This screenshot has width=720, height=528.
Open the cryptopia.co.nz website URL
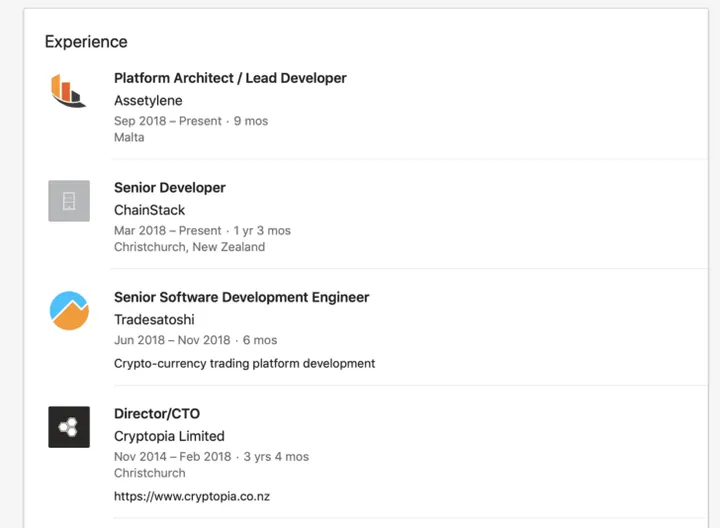[x=192, y=496]
